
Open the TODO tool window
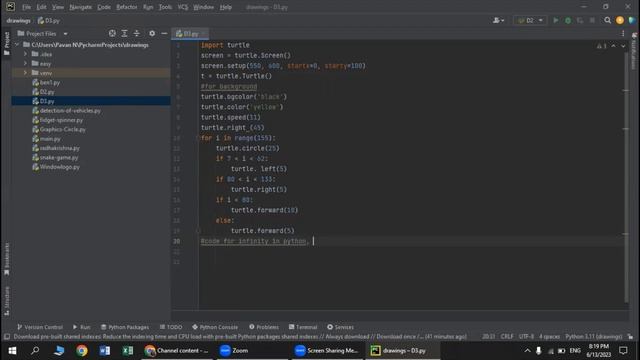click(x=171, y=327)
